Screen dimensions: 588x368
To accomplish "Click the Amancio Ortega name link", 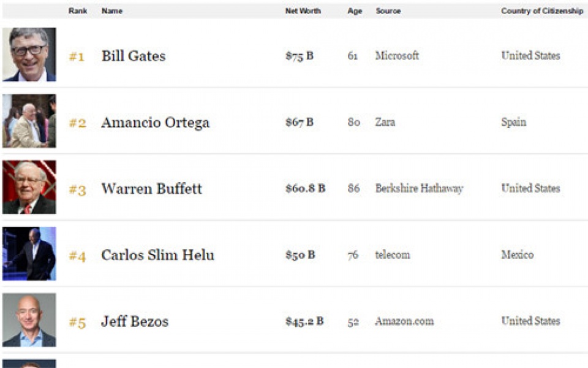I will pyautogui.click(x=156, y=122).
